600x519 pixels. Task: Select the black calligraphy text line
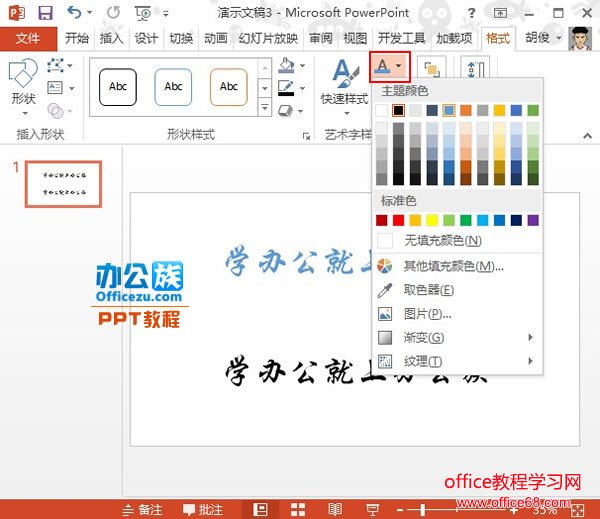point(356,370)
